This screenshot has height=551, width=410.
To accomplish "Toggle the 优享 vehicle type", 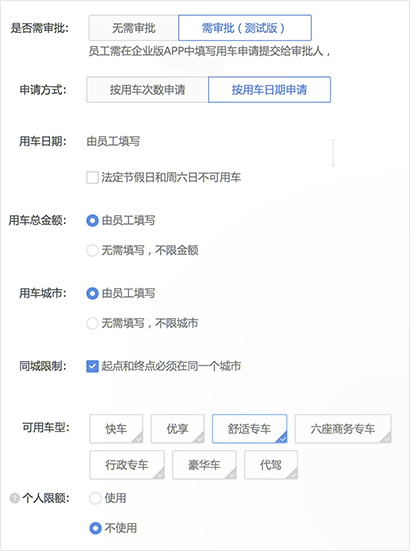I will pyautogui.click(x=178, y=429).
